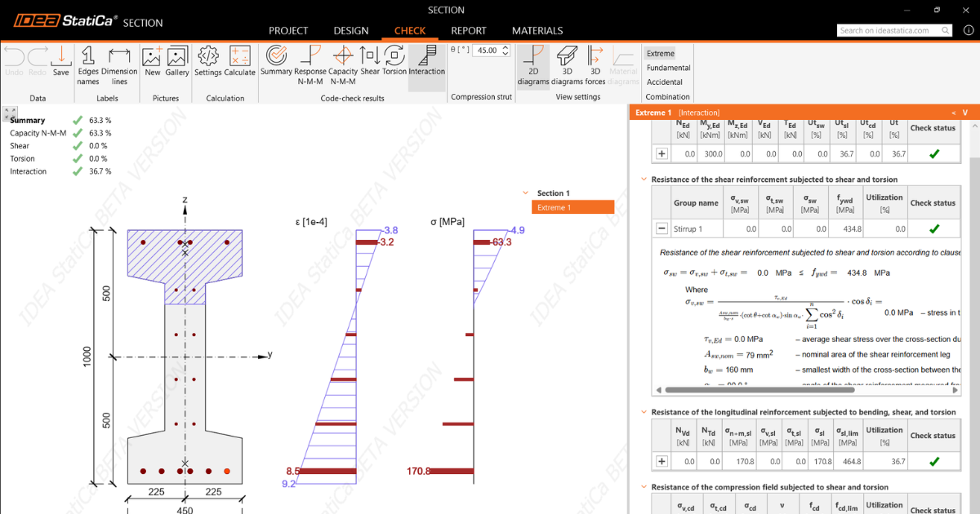Open the pictures Gallery
Image resolution: width=980 pixels, height=514 pixels.
pos(177,60)
